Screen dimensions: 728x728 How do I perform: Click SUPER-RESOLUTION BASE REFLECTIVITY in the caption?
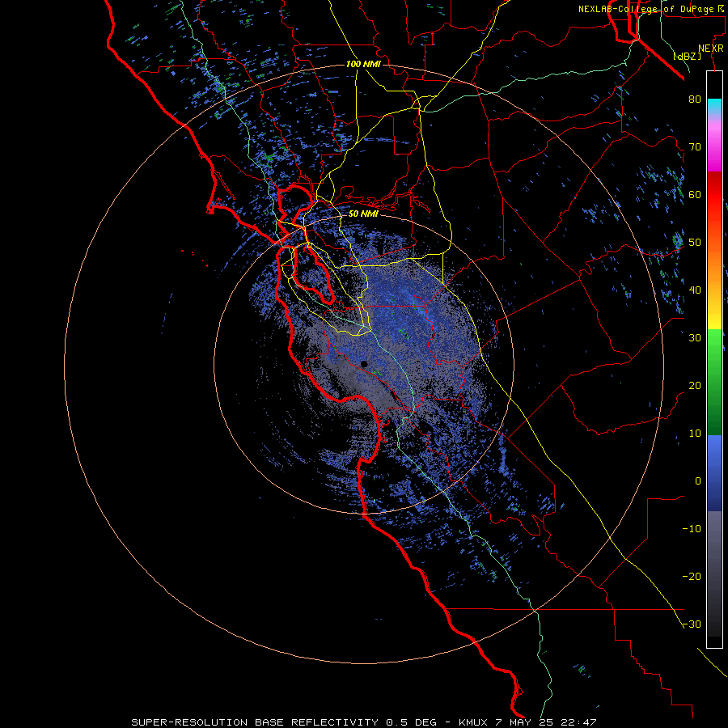255,722
